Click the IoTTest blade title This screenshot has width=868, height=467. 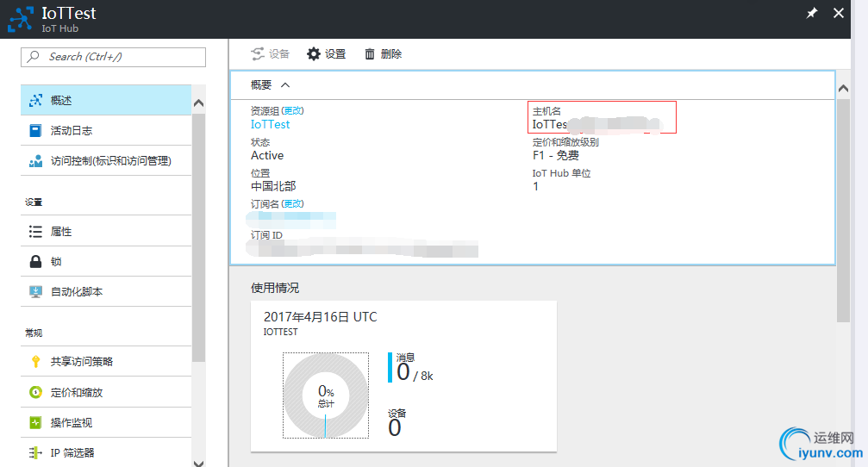69,13
